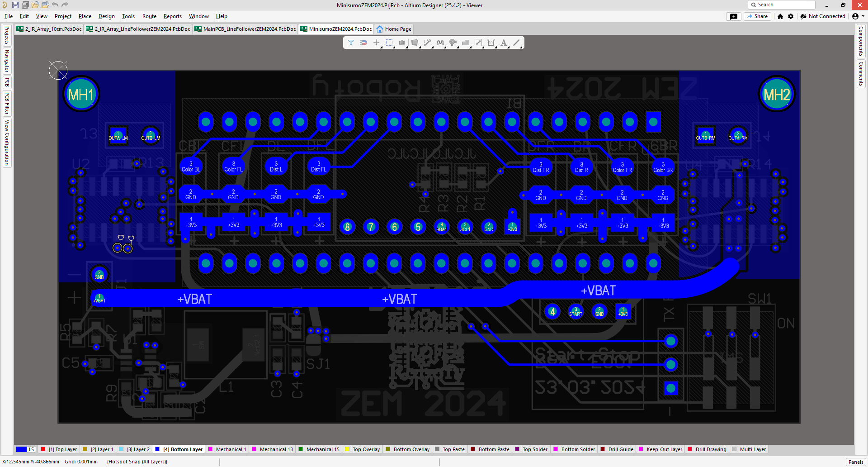Click the MH1 mounting hole pad
The height and width of the screenshot is (467, 868).
tap(81, 95)
